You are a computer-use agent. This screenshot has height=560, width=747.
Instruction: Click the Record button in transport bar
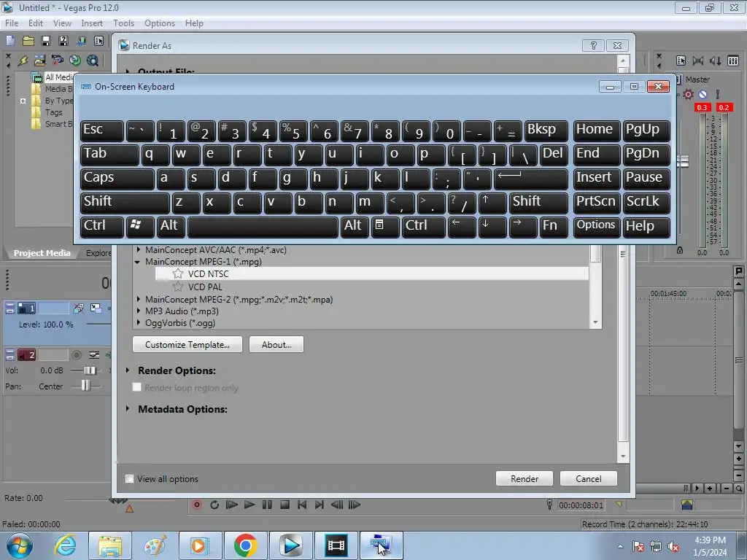click(197, 505)
